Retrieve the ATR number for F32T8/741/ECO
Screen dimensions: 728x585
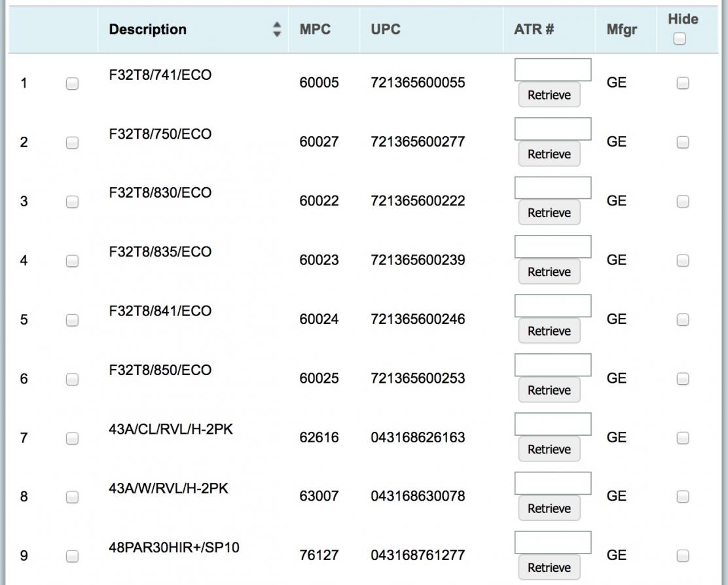(549, 94)
